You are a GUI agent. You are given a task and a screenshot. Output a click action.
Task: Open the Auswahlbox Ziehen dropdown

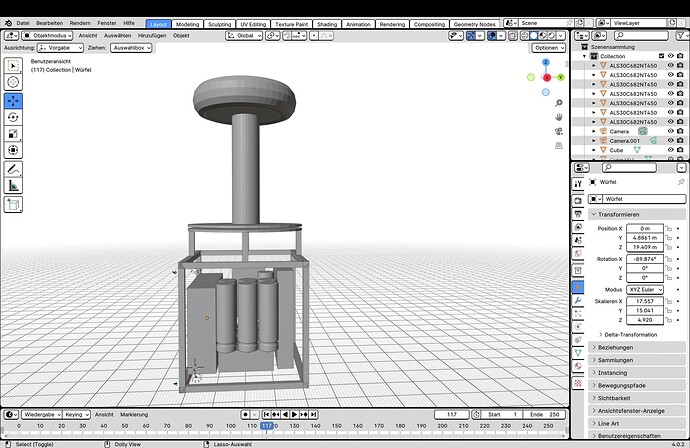tap(131, 48)
